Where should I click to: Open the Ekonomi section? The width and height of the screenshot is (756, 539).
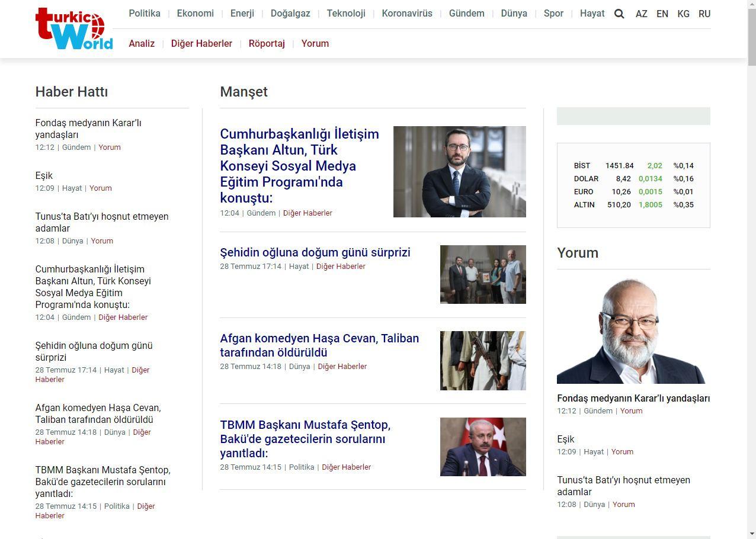point(196,13)
